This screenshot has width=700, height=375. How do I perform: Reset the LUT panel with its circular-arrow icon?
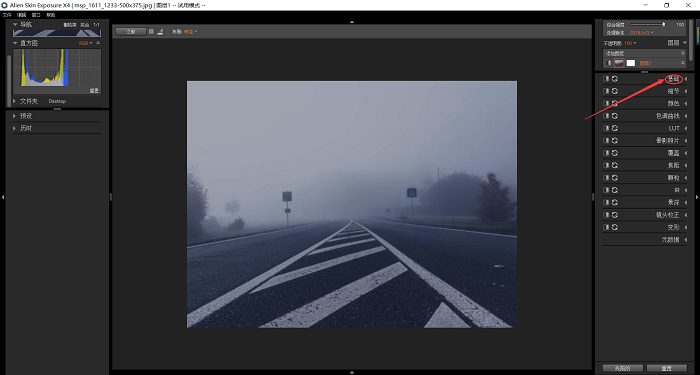pos(615,128)
